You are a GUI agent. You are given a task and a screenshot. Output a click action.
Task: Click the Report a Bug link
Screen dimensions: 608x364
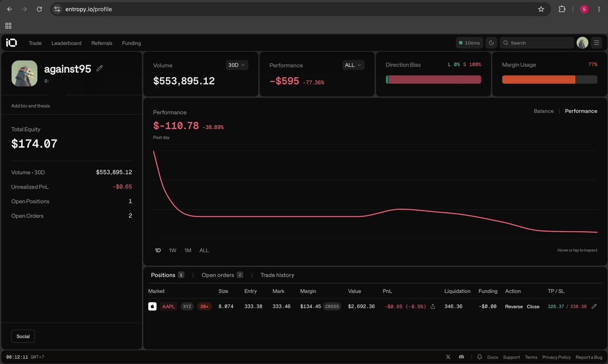[x=589, y=357]
